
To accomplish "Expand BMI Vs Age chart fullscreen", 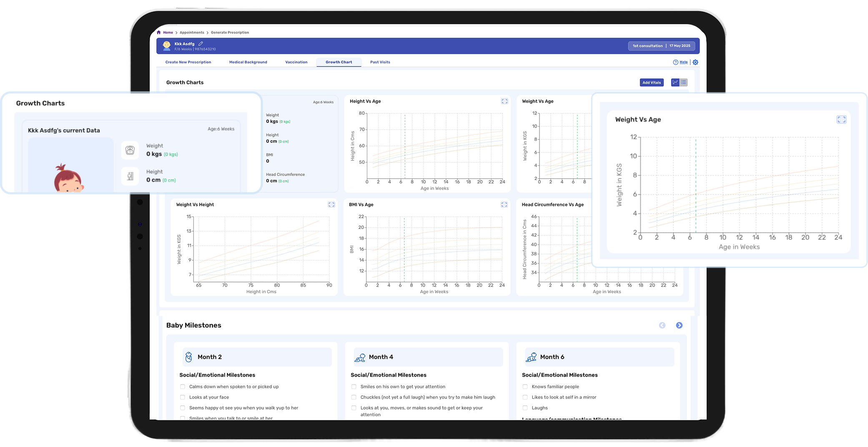I will [x=504, y=205].
